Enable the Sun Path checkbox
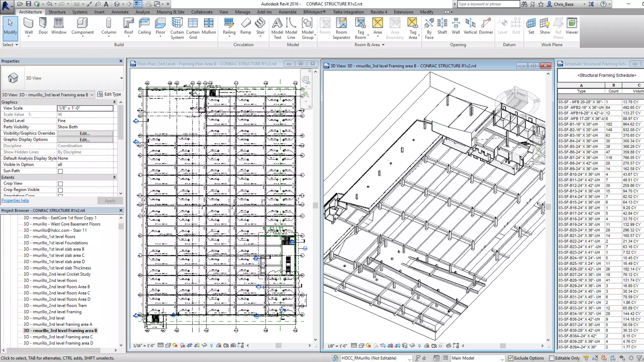Image resolution: width=644 pixels, height=362 pixels. tap(60, 171)
